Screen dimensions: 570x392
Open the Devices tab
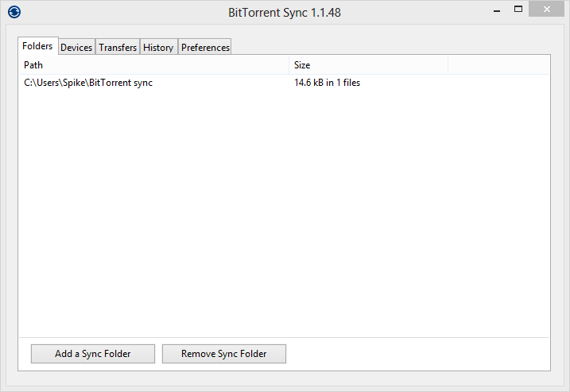coord(76,47)
